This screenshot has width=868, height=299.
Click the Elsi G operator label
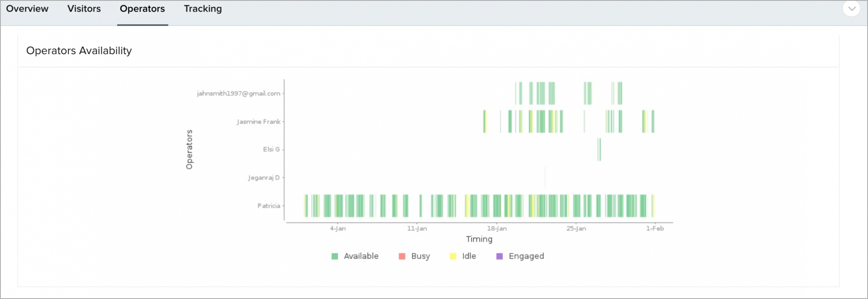271,149
